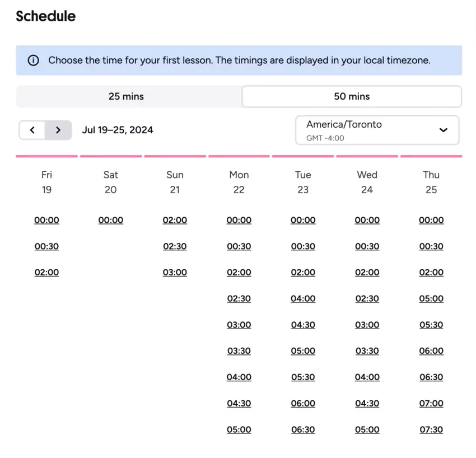
Task: Pick the 05:00 slot on Monday 22
Action: [239, 429]
